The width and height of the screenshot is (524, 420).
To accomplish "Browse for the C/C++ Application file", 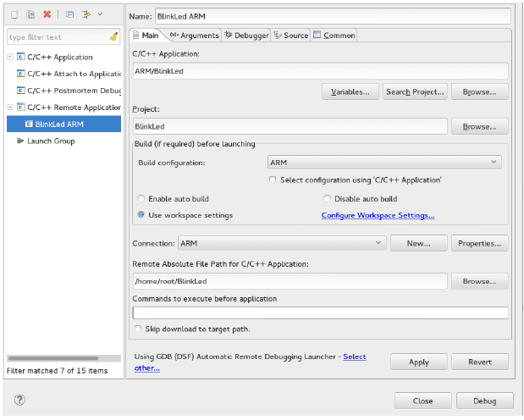I will [x=479, y=92].
